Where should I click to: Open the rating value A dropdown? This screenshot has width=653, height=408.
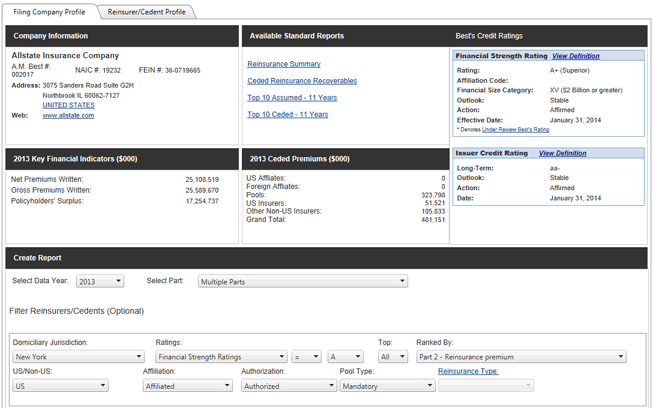(345, 357)
